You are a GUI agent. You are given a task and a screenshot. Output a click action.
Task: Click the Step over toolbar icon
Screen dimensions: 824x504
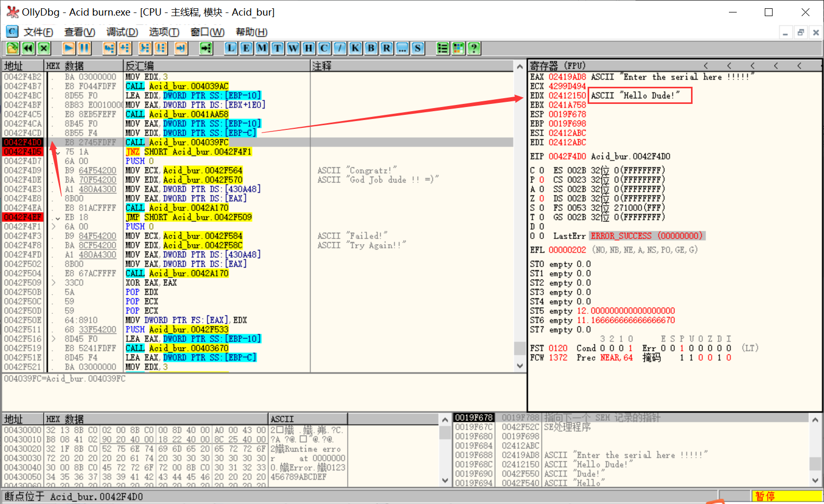click(125, 48)
